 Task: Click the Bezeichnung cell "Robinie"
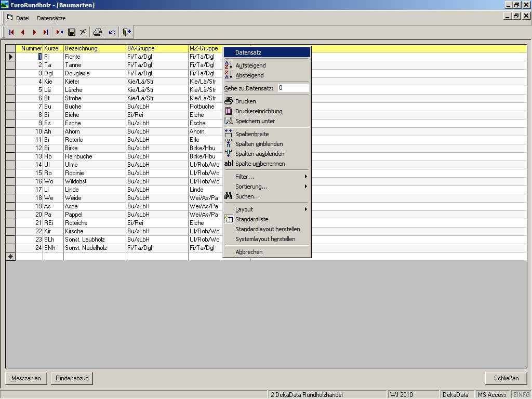point(95,173)
